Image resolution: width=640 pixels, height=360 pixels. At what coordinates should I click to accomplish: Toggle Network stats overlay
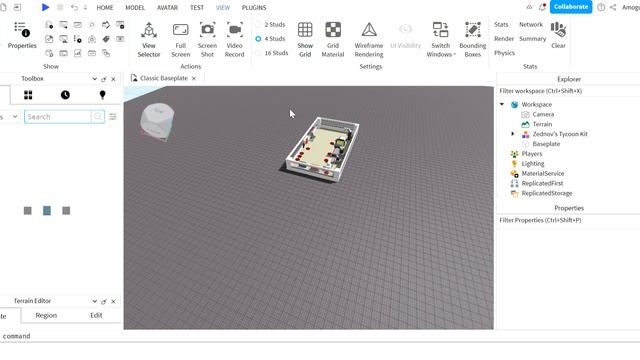pyautogui.click(x=531, y=24)
